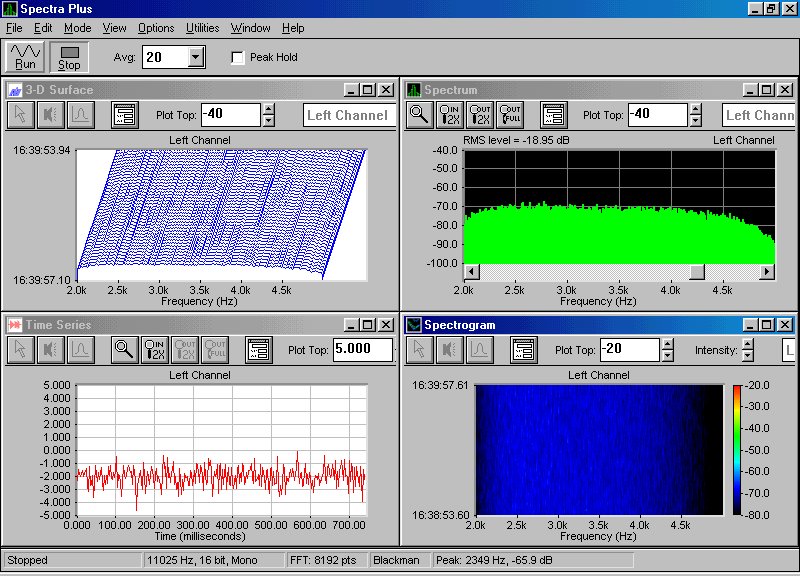Increase Plot Top in 3-D Surface window
Viewport: 800px width, 576px height.
coord(268,109)
